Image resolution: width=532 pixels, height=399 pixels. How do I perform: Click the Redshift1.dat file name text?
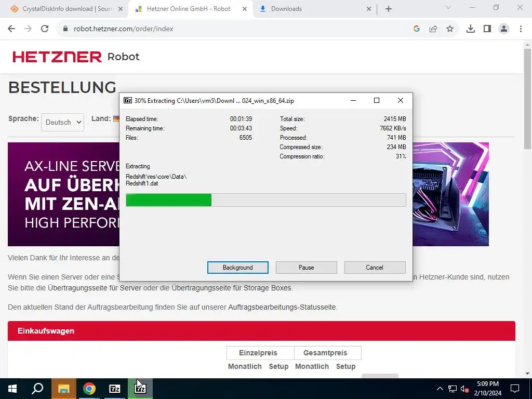142,183
